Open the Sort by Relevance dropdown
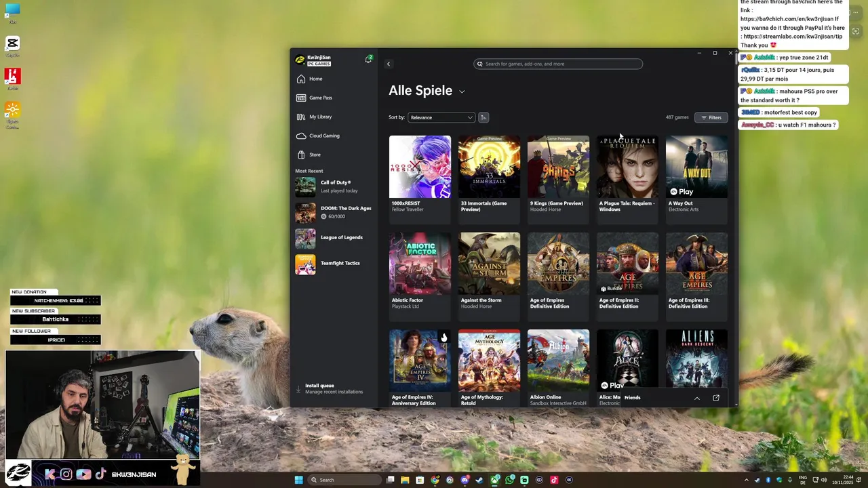The width and height of the screenshot is (868, 488). click(x=441, y=117)
